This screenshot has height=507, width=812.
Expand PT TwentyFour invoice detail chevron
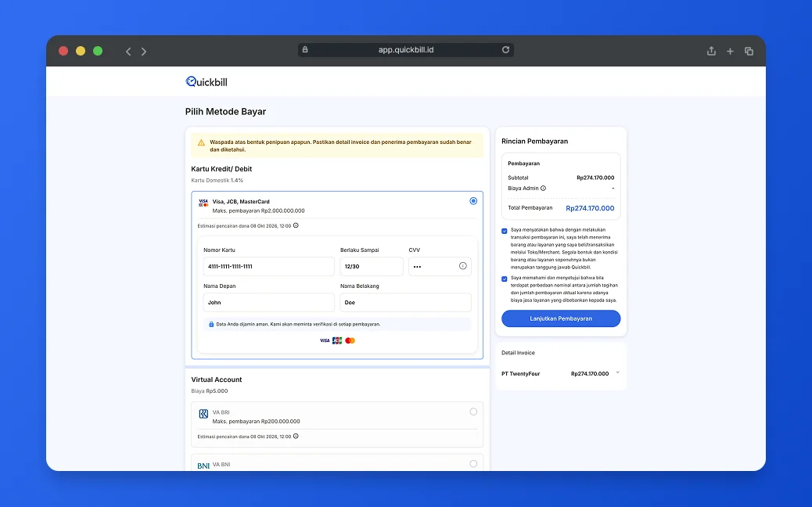coord(617,373)
